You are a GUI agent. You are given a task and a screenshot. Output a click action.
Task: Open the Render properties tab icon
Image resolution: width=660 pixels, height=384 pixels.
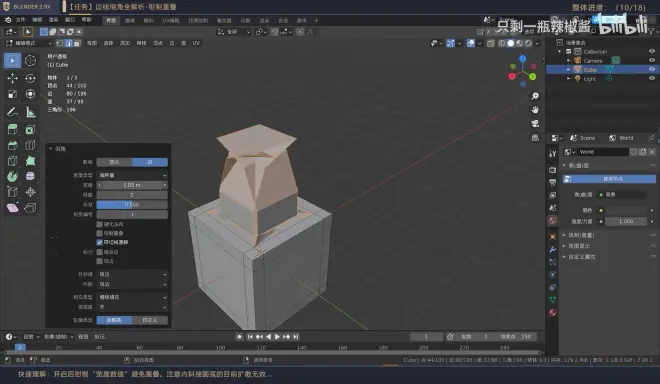tap(553, 170)
